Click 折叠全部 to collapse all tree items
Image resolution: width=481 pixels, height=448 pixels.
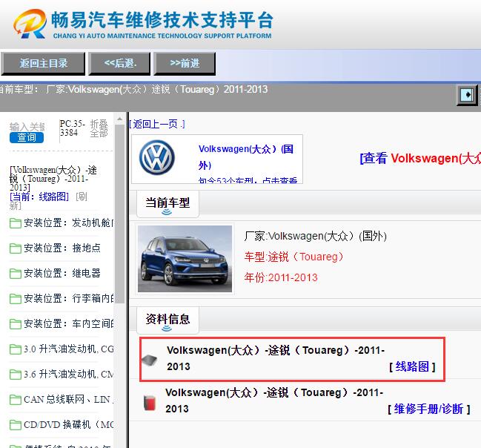[99, 128]
